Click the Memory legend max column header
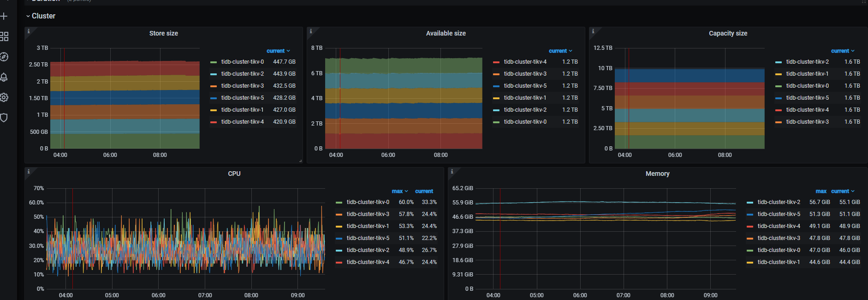The height and width of the screenshot is (300, 868). (820, 191)
